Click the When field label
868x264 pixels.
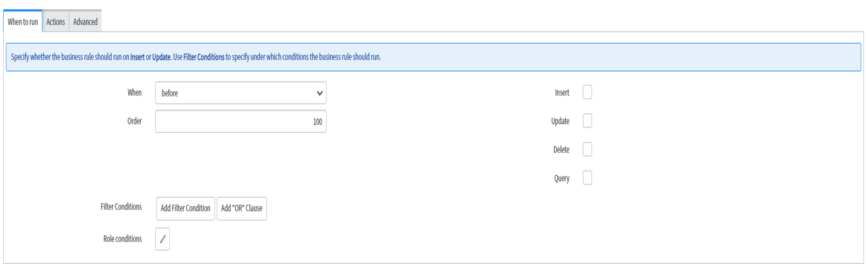(134, 93)
